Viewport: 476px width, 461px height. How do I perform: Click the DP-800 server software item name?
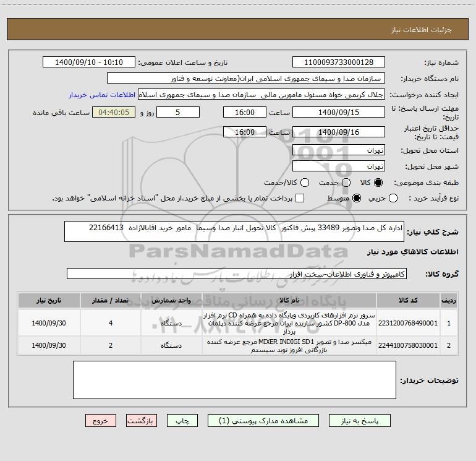[x=289, y=323]
